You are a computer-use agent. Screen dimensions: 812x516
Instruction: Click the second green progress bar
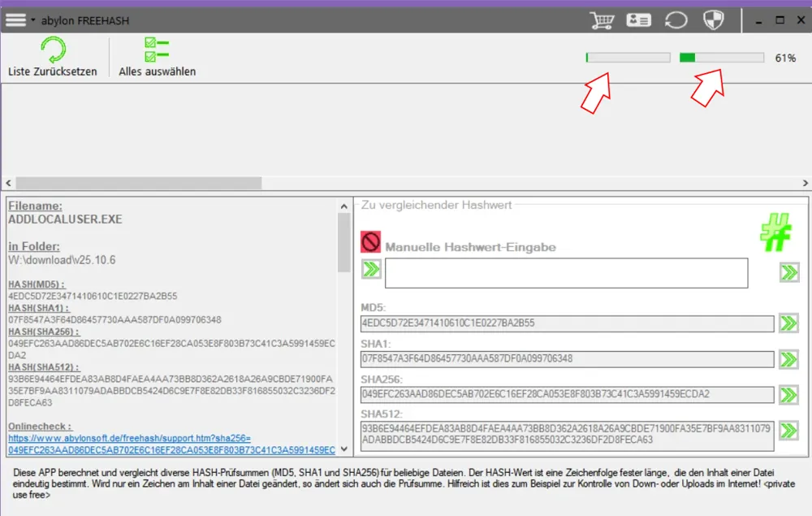[722, 58]
